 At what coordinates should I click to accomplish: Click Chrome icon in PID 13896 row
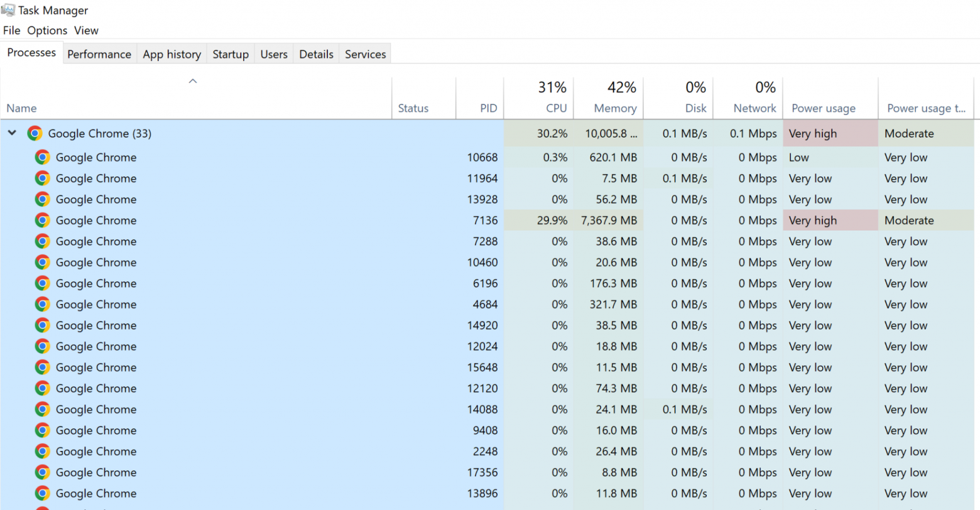click(x=42, y=494)
